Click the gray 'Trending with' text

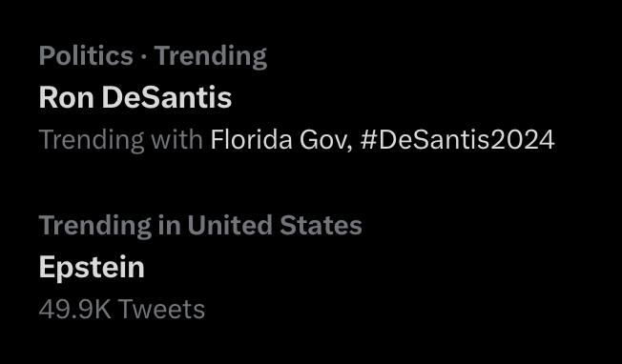[x=121, y=140]
